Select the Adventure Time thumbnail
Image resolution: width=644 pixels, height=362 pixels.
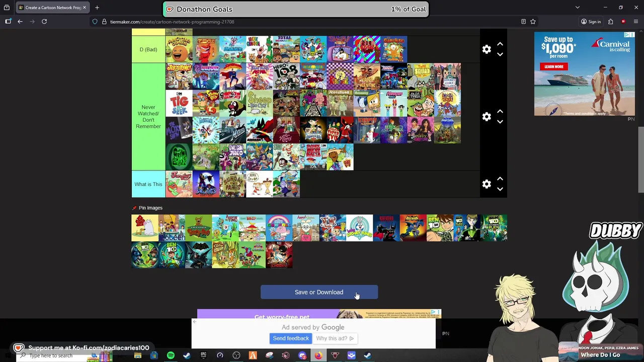pos(225,228)
